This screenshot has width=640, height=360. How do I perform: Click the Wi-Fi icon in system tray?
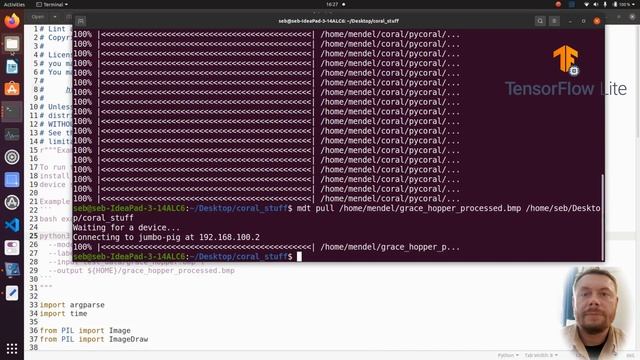pos(587,4)
